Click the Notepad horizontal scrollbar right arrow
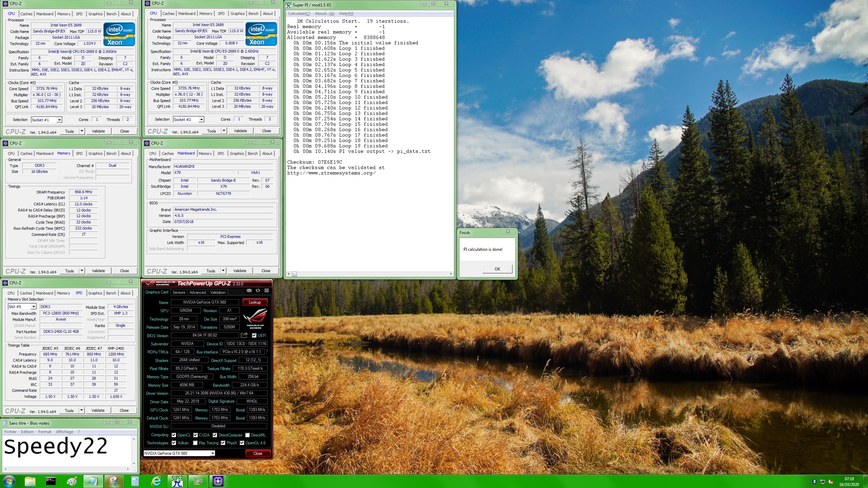Image resolution: width=868 pixels, height=488 pixels. click(128, 469)
